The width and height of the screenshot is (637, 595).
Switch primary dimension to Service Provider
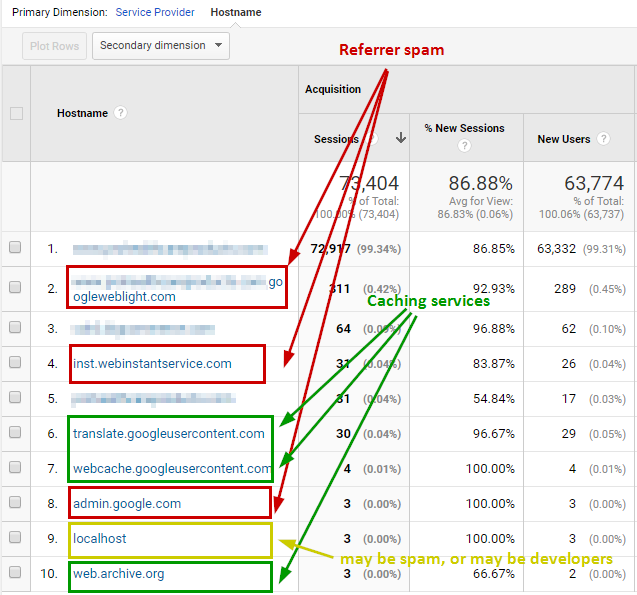tap(155, 12)
